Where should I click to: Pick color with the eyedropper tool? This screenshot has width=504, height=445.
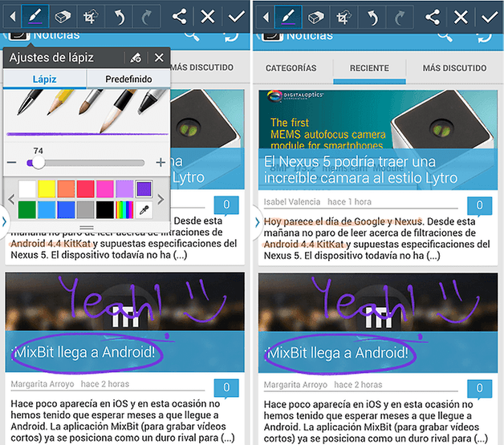[x=144, y=210]
